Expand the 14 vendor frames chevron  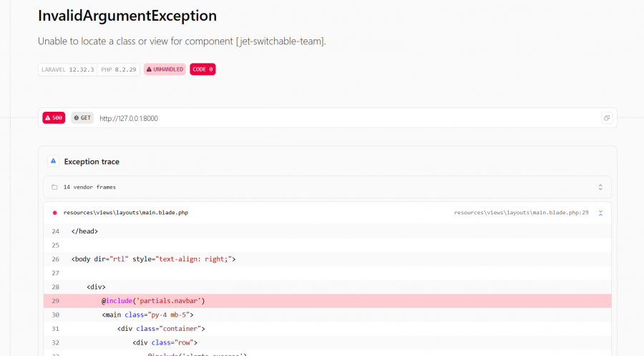[x=600, y=187]
